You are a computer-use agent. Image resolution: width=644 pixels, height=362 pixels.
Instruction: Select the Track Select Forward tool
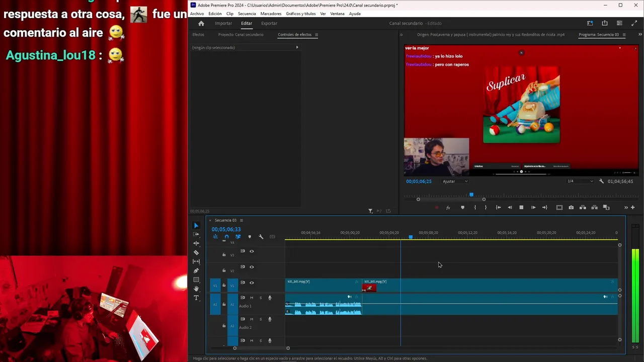pyautogui.click(x=196, y=234)
